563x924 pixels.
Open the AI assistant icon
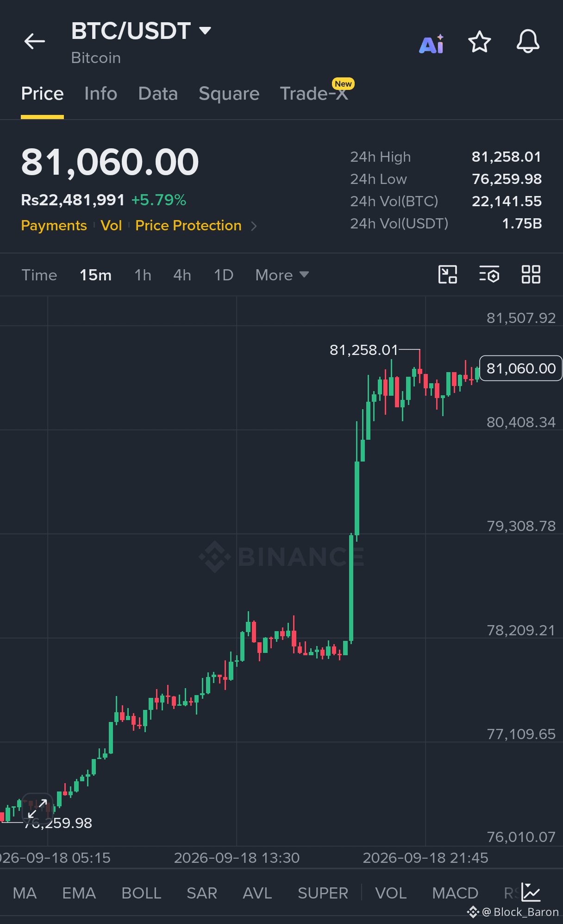432,44
